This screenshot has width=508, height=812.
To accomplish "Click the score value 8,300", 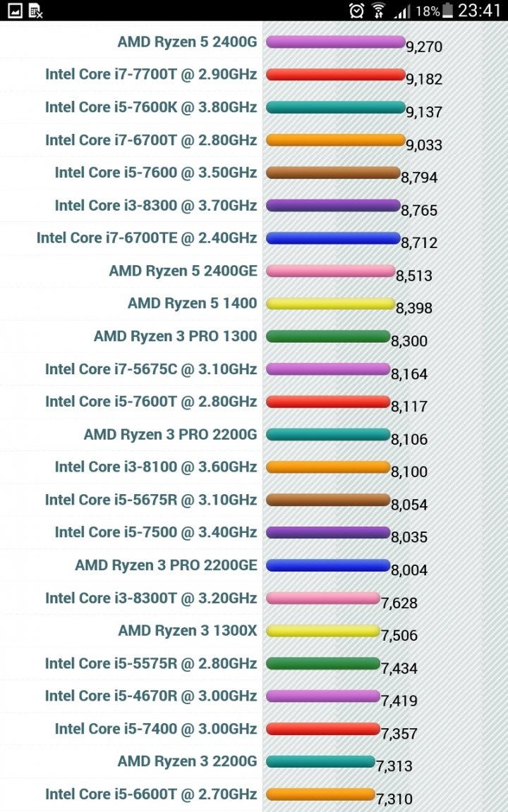I will [409, 340].
